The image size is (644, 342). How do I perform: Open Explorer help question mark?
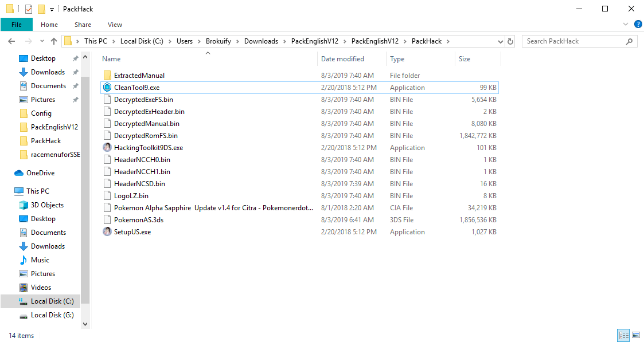(638, 24)
